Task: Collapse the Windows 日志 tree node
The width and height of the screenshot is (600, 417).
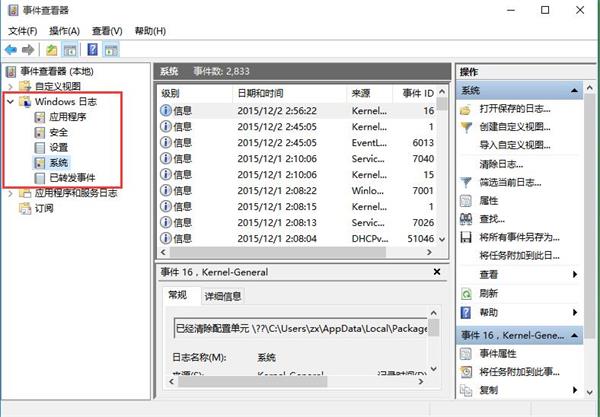Action: click(10, 102)
